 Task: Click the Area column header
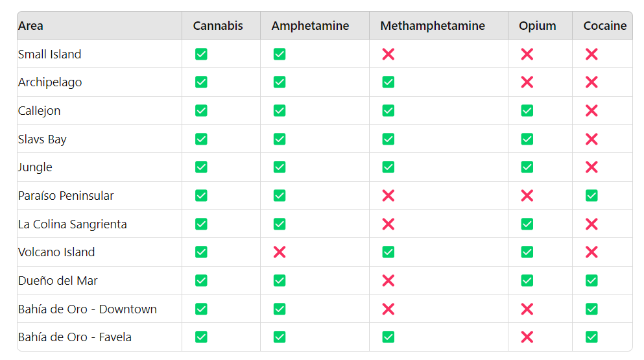point(31,26)
